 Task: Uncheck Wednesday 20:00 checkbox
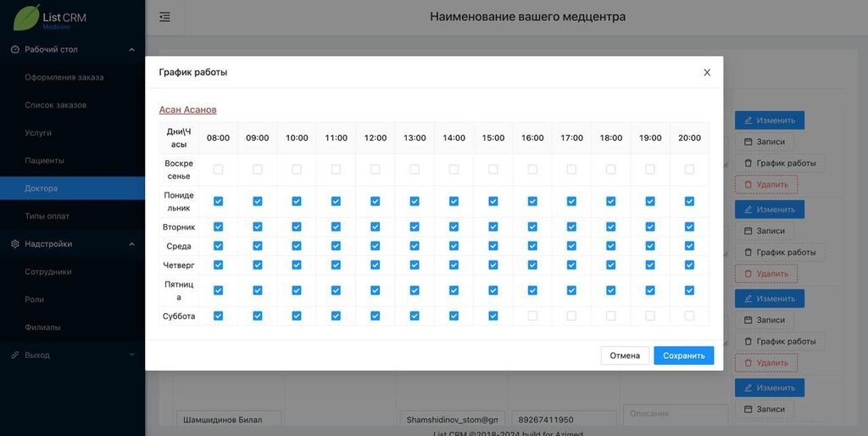tap(689, 246)
